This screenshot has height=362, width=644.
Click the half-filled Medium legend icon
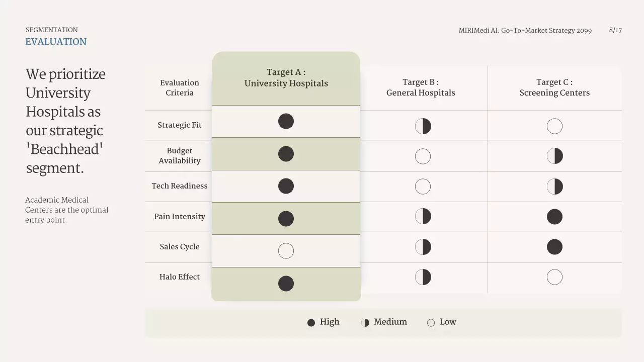tap(365, 323)
